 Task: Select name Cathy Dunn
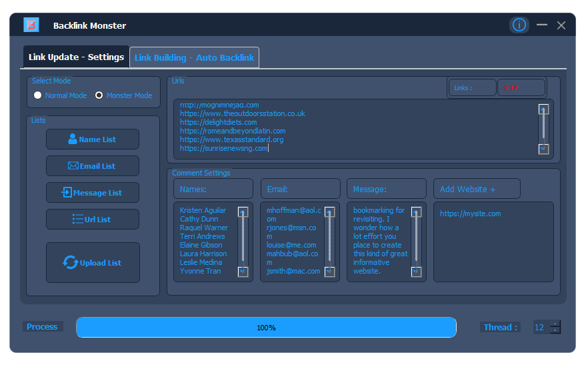click(x=199, y=219)
